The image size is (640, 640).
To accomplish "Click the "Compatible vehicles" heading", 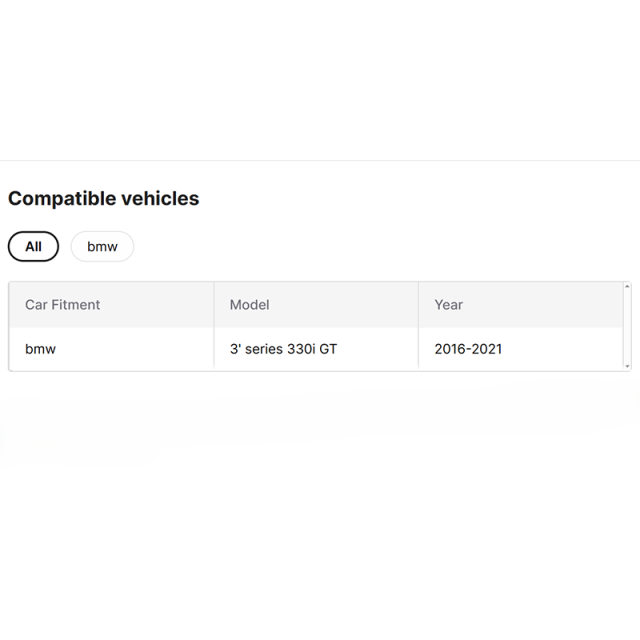I will (103, 198).
